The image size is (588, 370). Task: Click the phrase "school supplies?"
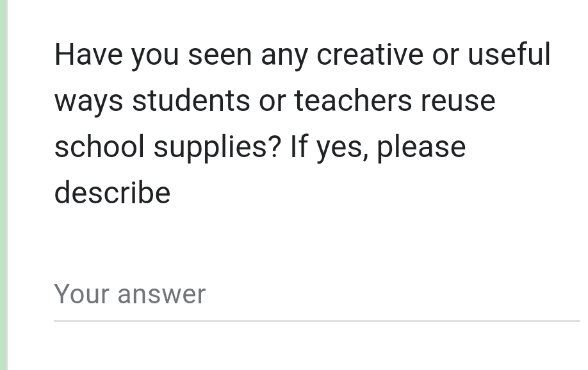click(x=167, y=147)
